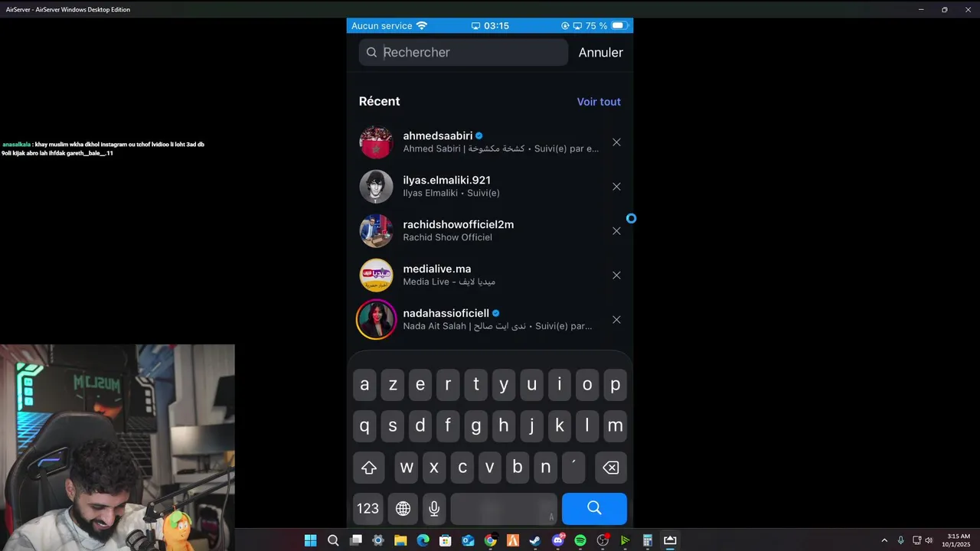Tap the backspace delete key
This screenshot has height=551, width=980.
(x=610, y=468)
